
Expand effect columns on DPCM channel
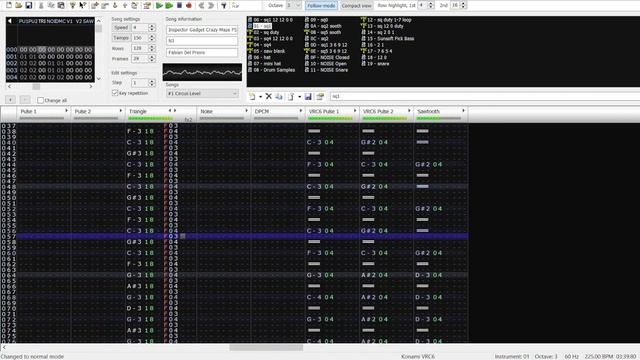click(301, 111)
